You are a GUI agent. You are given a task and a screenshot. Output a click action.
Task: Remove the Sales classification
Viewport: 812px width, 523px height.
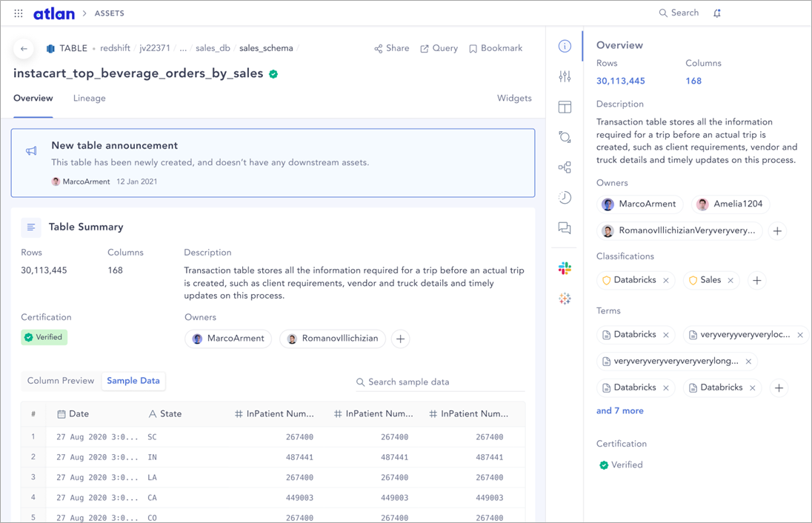731,281
